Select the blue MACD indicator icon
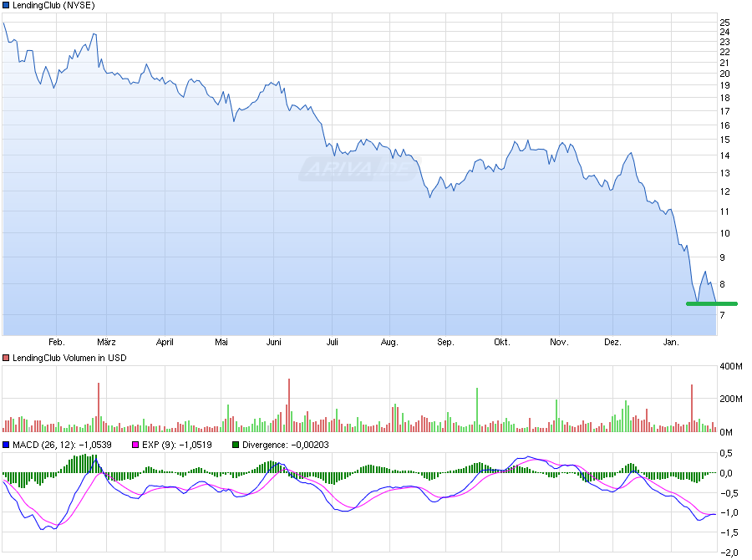This screenshot has height=560, width=752. coord(7,445)
